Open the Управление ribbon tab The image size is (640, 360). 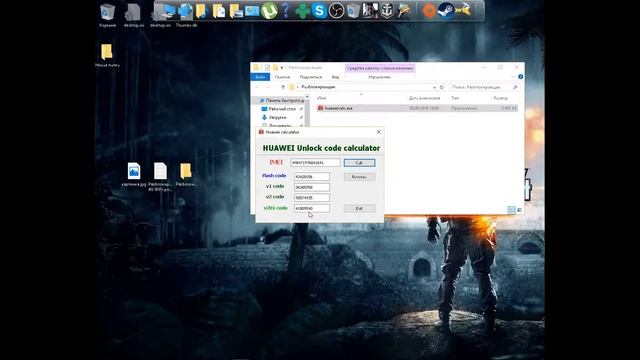coord(379,77)
